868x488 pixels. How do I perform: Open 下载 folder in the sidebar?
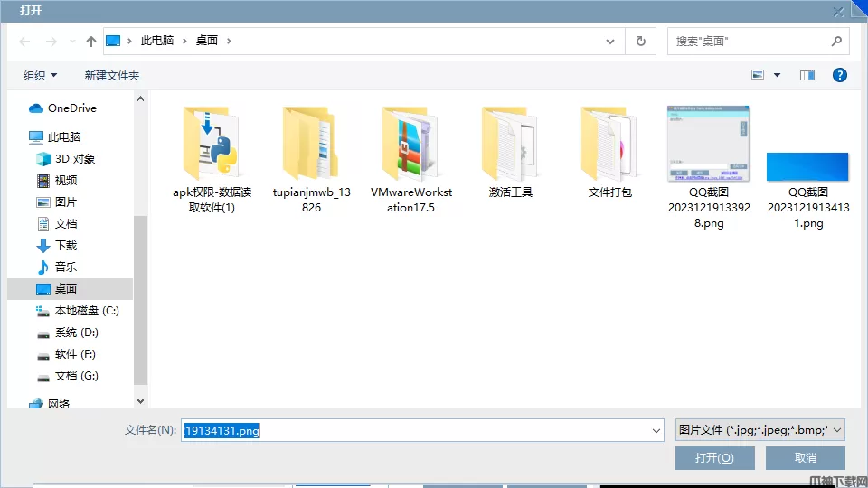point(56,245)
